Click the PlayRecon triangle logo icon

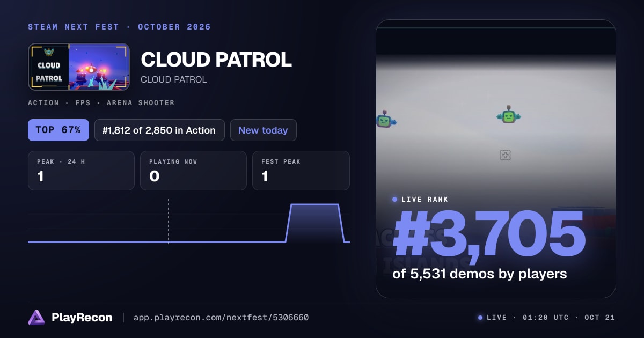[x=36, y=318]
